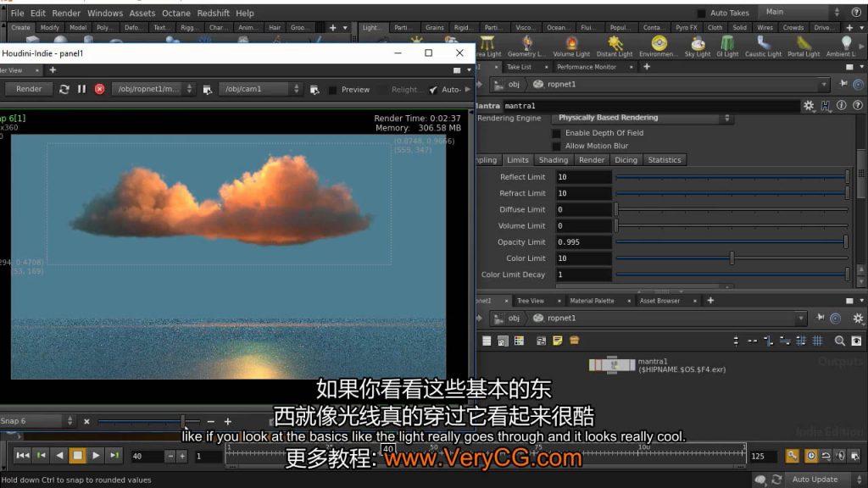Open the mantra1 gear settings menu
This screenshot has height=488, width=868.
(809, 106)
